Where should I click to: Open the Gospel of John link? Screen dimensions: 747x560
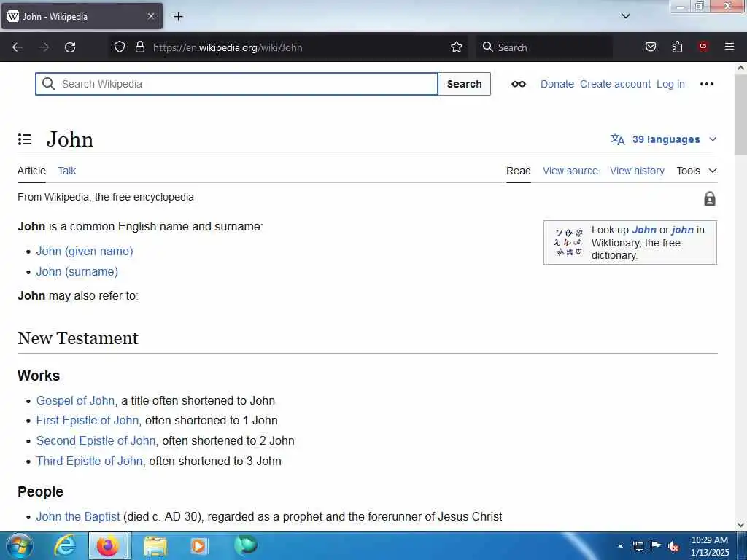tap(75, 400)
